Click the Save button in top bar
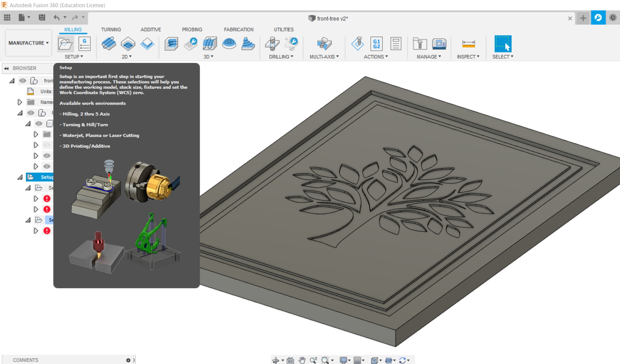The image size is (620, 364). (42, 17)
